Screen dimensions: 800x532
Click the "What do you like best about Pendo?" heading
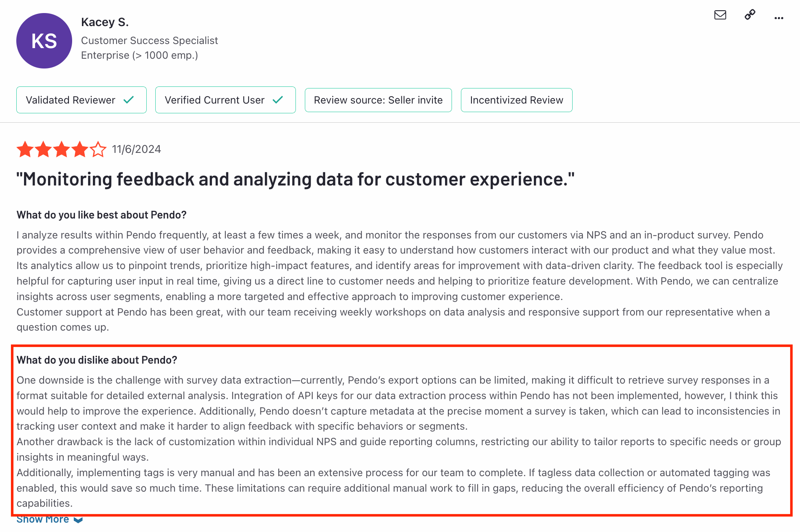point(101,215)
